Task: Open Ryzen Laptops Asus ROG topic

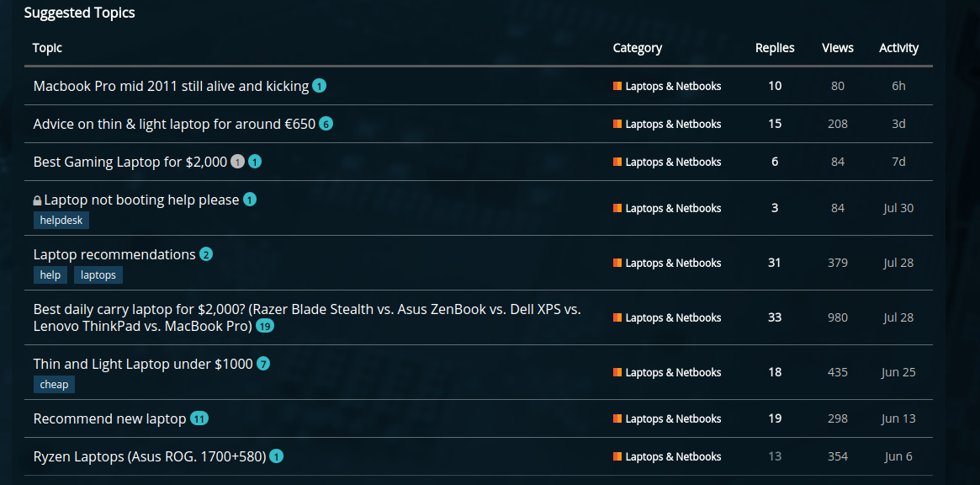Action: 150,456
